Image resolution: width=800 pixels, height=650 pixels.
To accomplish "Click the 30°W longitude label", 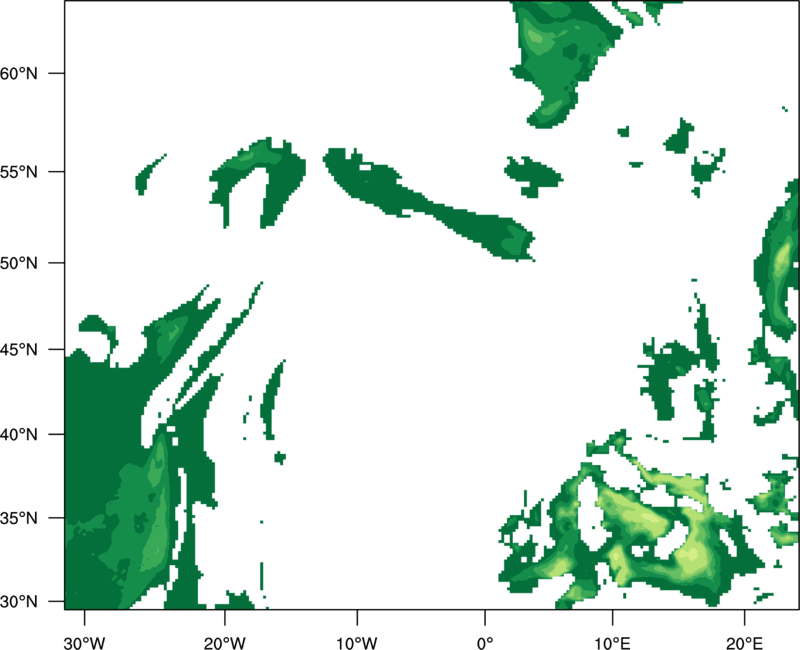I will [x=84, y=643].
